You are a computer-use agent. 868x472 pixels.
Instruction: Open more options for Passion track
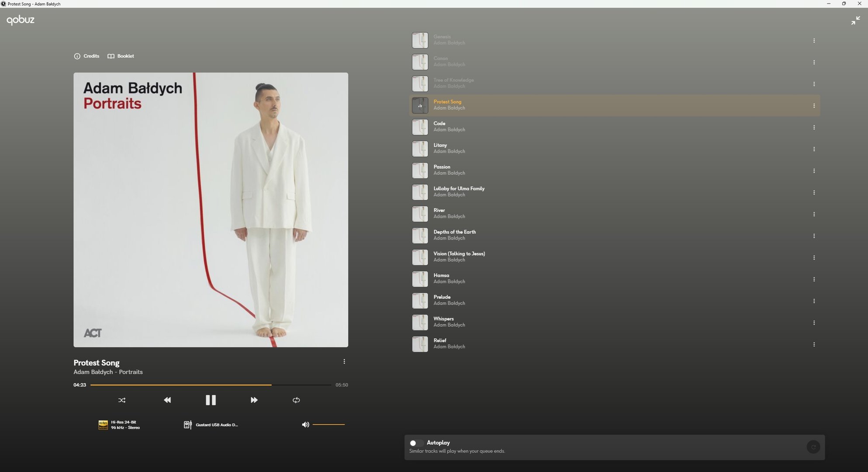(x=814, y=171)
